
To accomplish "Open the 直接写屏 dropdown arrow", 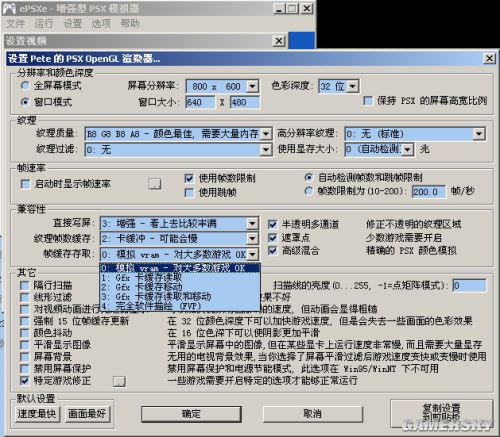I will click(252, 224).
